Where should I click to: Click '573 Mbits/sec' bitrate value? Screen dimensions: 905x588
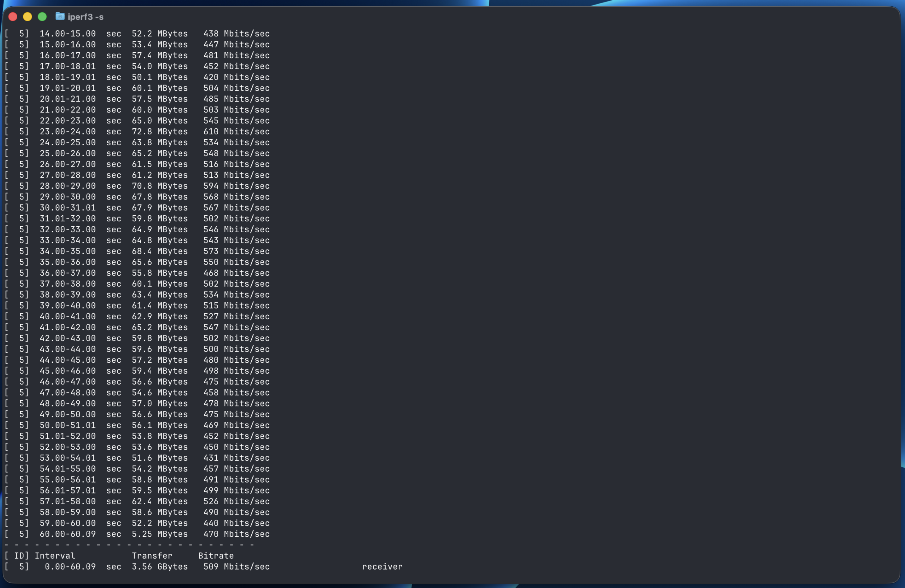[236, 251]
